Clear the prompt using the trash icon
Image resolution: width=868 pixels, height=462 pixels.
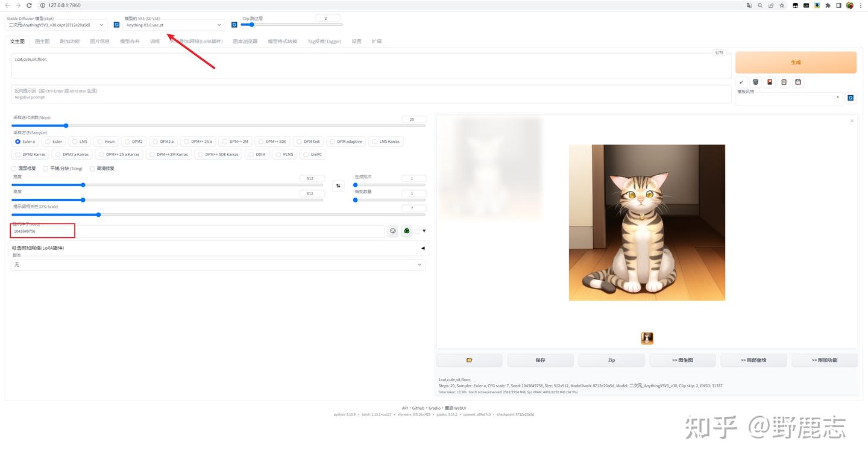click(x=756, y=82)
